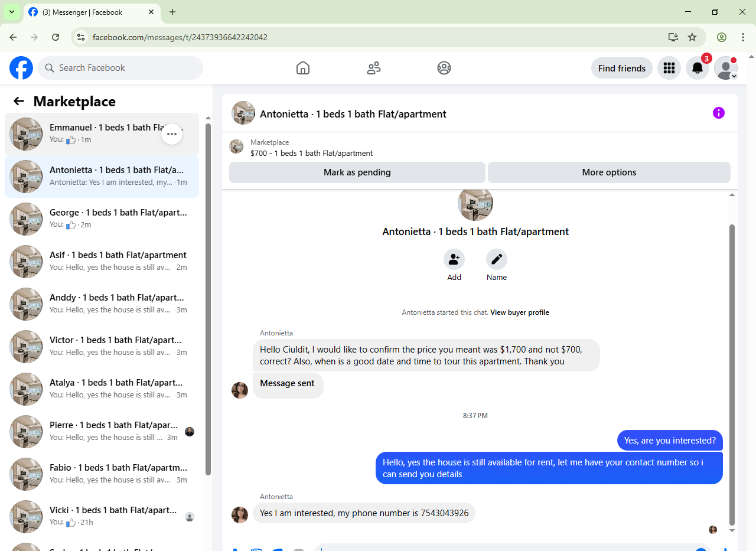Open the conversation information icon

[x=719, y=113]
